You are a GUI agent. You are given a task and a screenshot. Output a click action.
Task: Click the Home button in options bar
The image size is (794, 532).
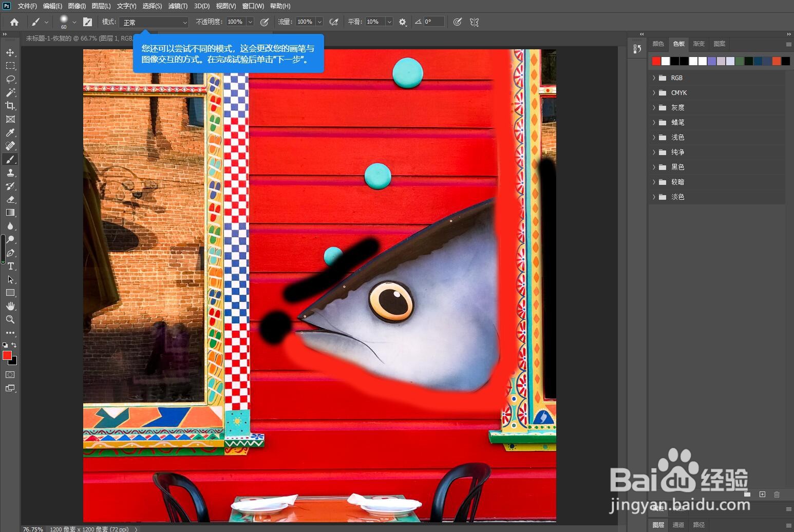pos(14,22)
